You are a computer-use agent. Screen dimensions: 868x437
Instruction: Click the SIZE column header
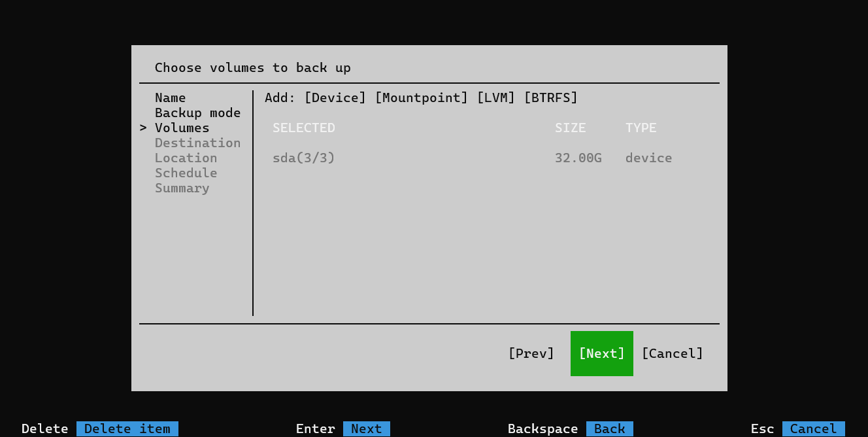[x=570, y=128]
